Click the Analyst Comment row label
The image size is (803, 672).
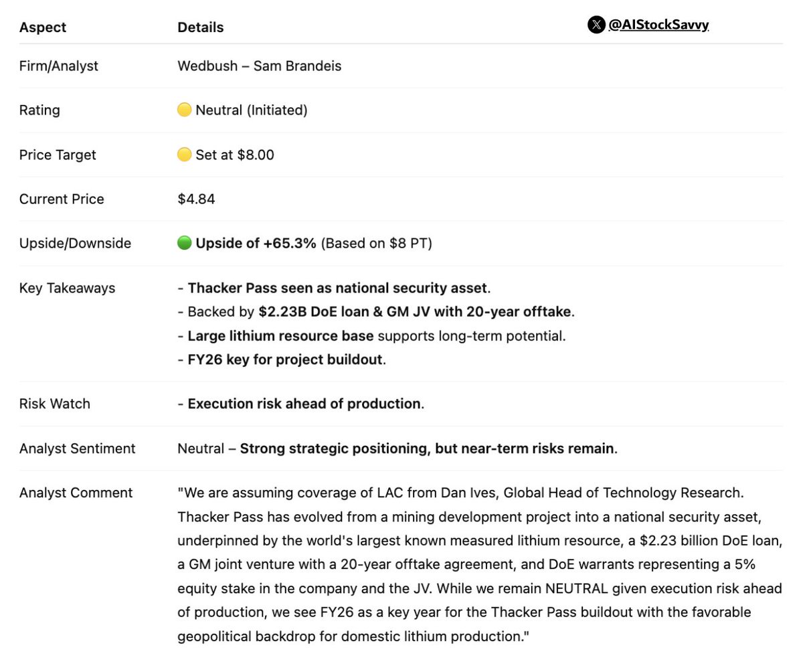click(x=76, y=493)
